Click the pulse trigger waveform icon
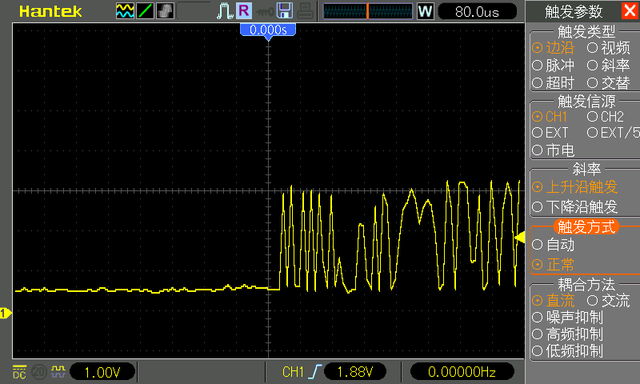 pos(225,11)
